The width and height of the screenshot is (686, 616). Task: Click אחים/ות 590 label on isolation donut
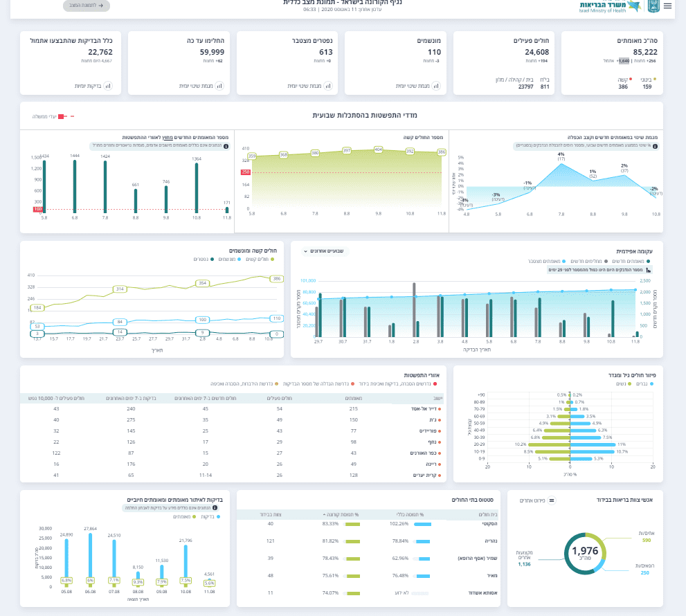pos(646,537)
